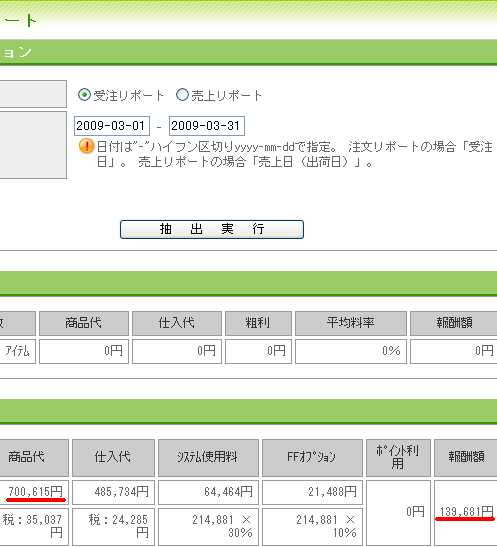The width and height of the screenshot is (497, 547).
Task: Click the 139,681円 reward amount value
Action: pyautogui.click(x=466, y=512)
